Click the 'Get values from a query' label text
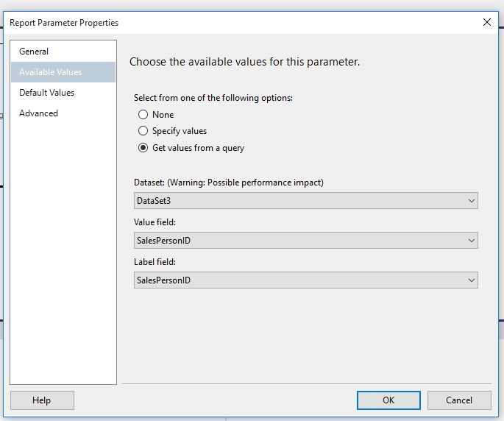This screenshot has width=504, height=421. click(x=198, y=148)
